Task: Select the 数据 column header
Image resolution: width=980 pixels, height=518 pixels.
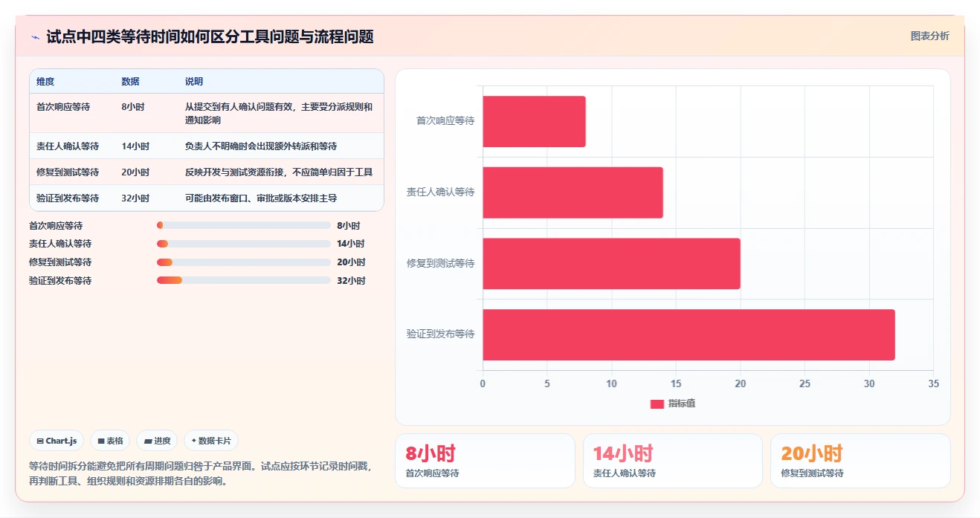Action: (130, 82)
